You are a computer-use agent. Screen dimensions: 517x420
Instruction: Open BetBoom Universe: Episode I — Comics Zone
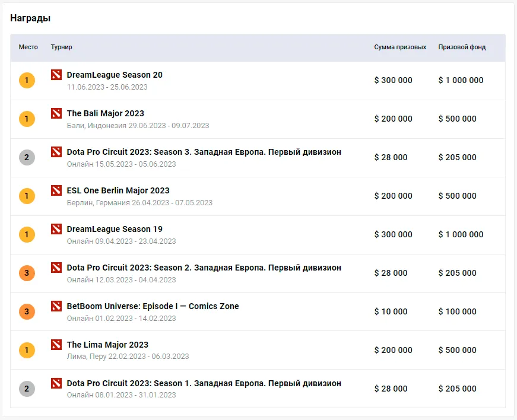[x=153, y=306]
